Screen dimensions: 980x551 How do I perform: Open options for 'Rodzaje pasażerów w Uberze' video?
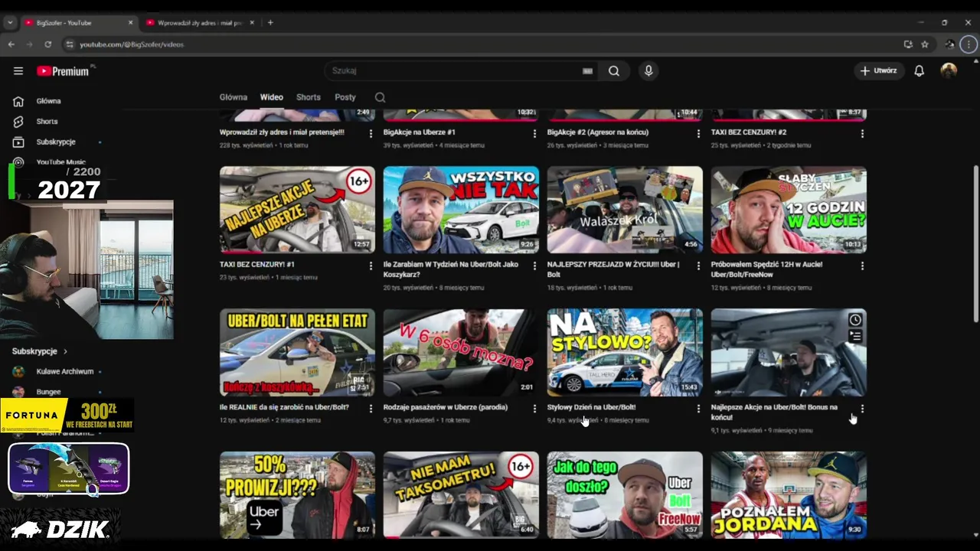[x=534, y=409]
